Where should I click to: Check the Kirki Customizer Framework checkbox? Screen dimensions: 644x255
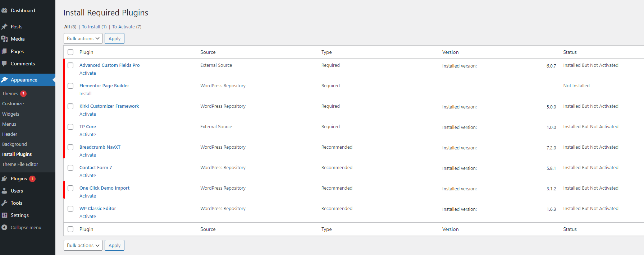[x=70, y=106]
